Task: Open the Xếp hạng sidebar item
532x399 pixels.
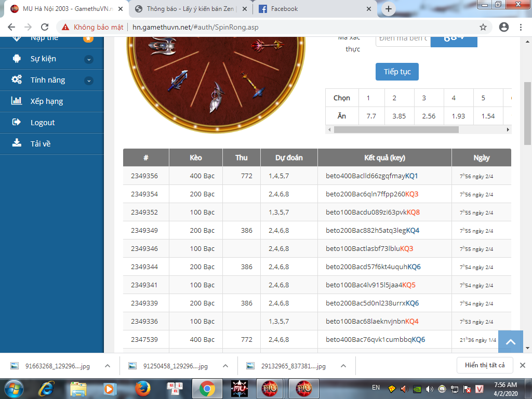Action: 46,101
